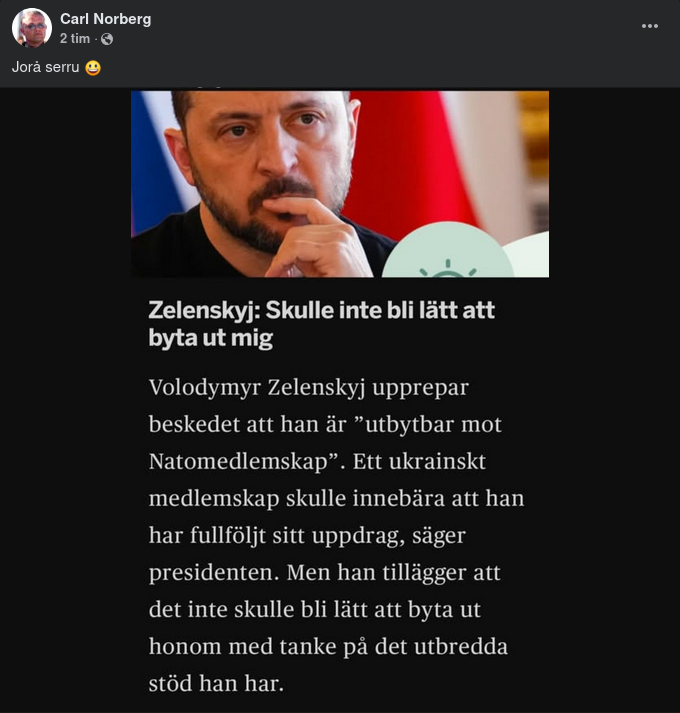
Task: Open the Carl Norberg profile name link
Action: (105, 19)
